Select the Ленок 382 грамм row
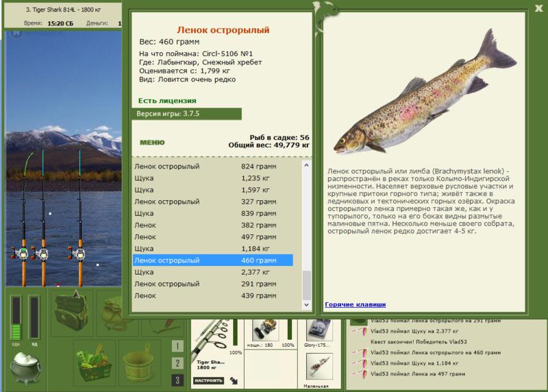 [212, 225]
